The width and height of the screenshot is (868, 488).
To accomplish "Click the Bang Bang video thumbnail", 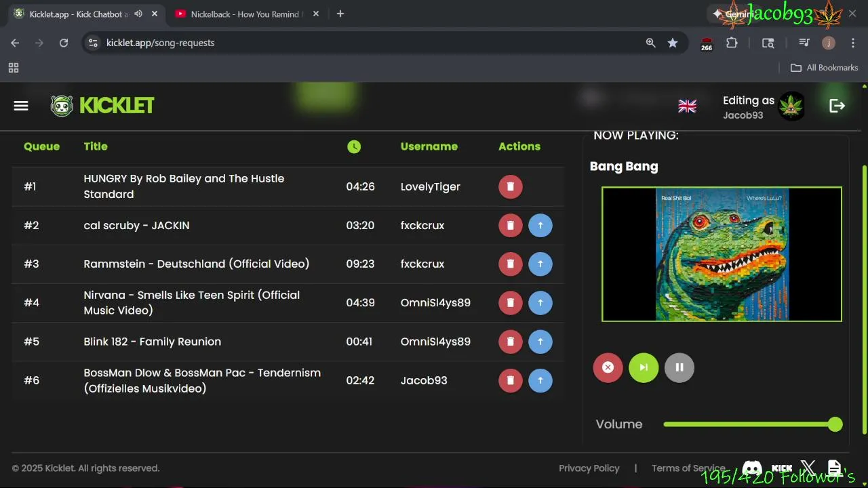I will coord(722,254).
